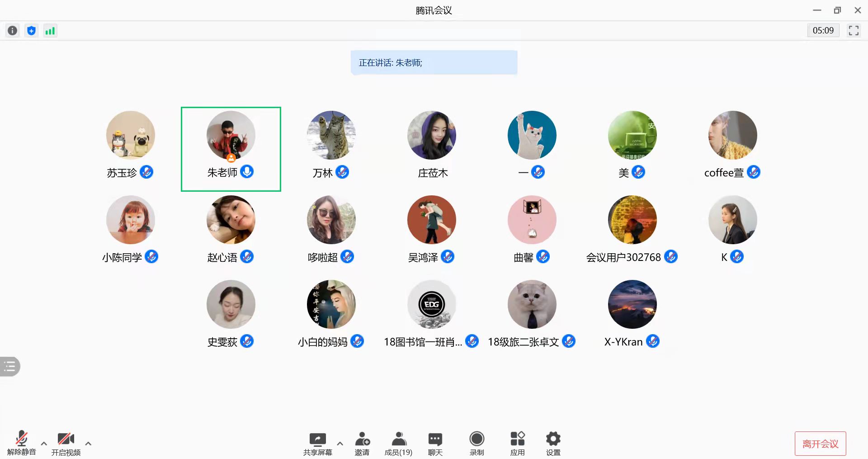
Task: Turn on camera via 开启视频
Action: click(66, 444)
